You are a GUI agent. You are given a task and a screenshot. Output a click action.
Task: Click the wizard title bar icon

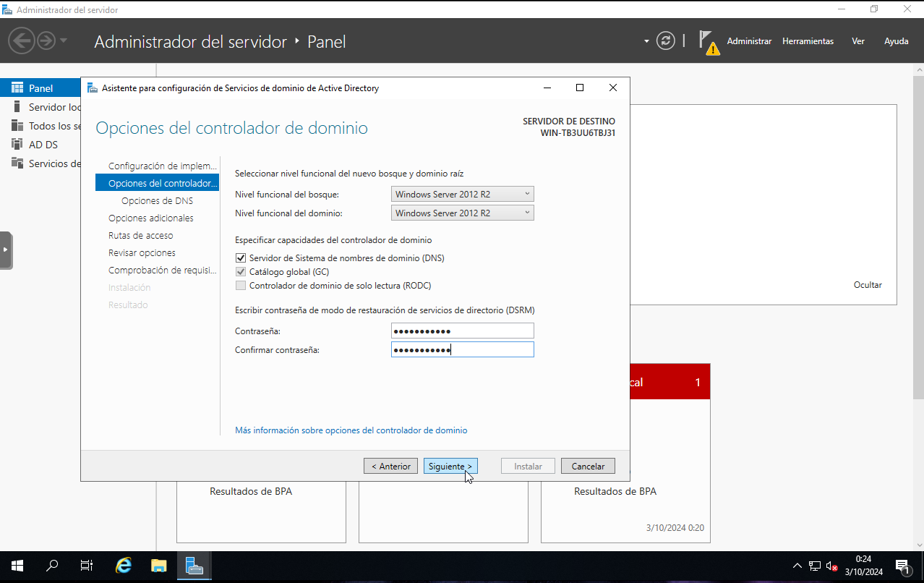coord(92,88)
